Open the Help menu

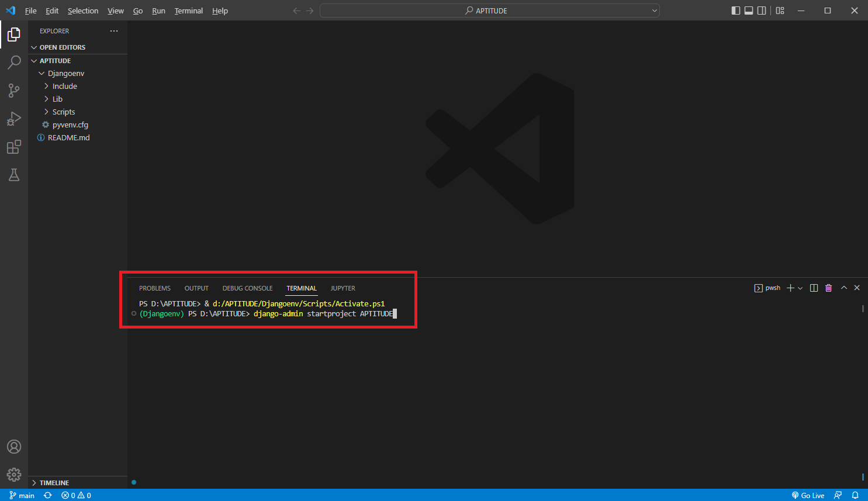click(220, 11)
